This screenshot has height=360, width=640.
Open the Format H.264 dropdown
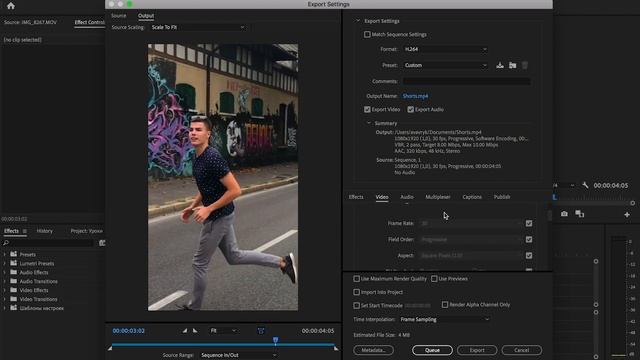pyautogui.click(x=445, y=49)
